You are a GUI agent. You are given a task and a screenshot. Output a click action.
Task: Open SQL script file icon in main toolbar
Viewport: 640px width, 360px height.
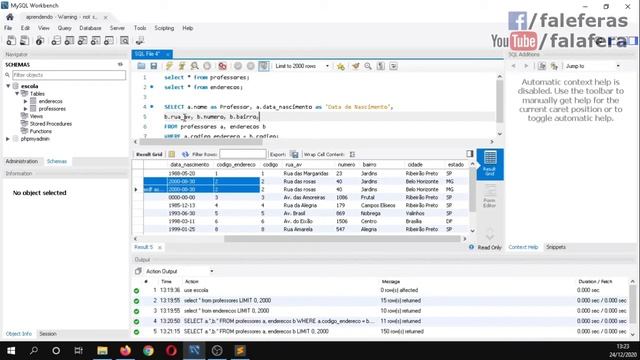pos(24,40)
